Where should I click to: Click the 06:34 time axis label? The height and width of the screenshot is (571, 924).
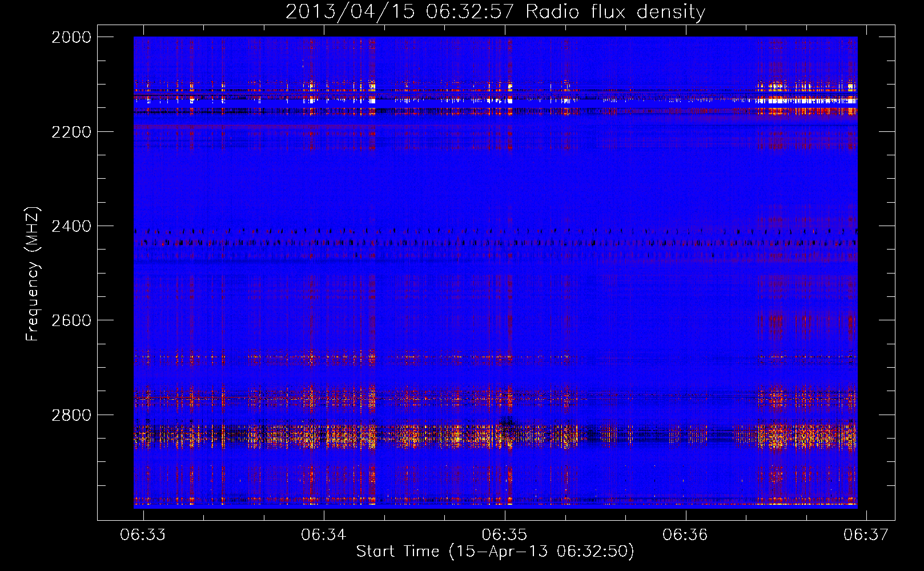[324, 534]
